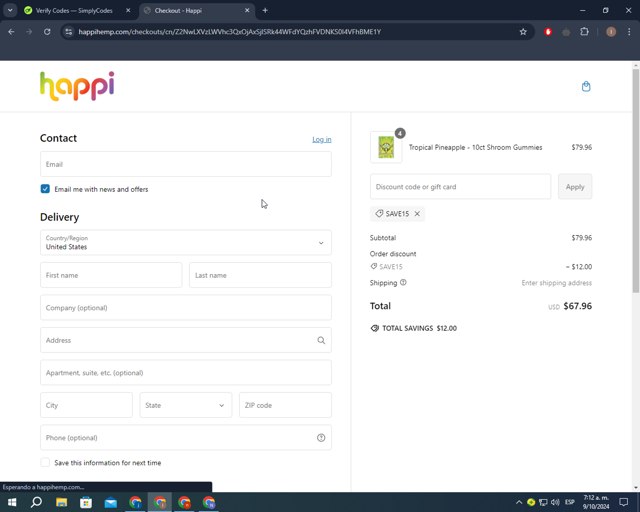Reload the checkout page

point(47,32)
